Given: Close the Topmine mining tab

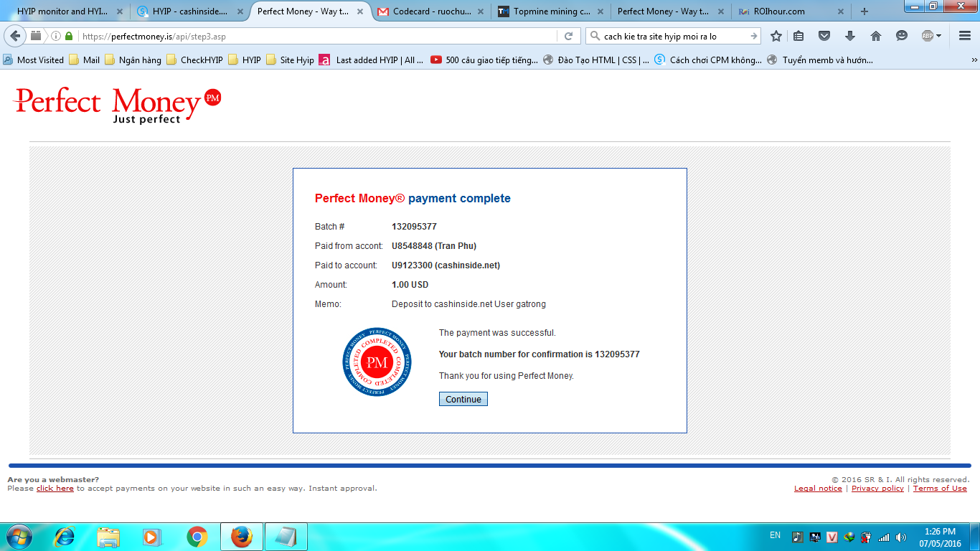Looking at the screenshot, I should (599, 11).
